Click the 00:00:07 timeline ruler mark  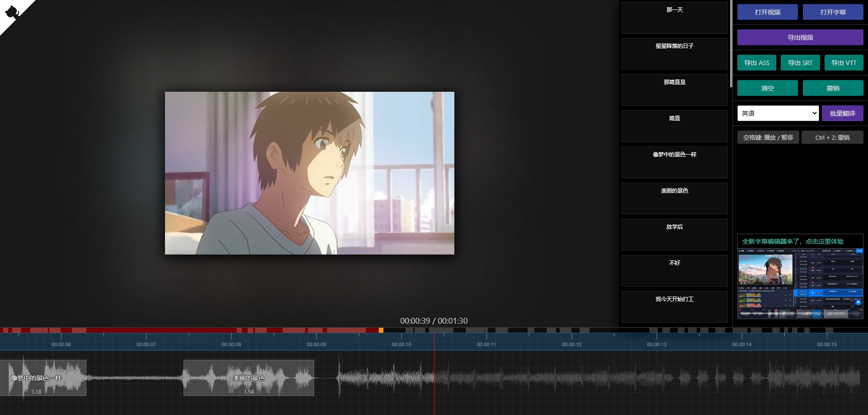point(146,344)
